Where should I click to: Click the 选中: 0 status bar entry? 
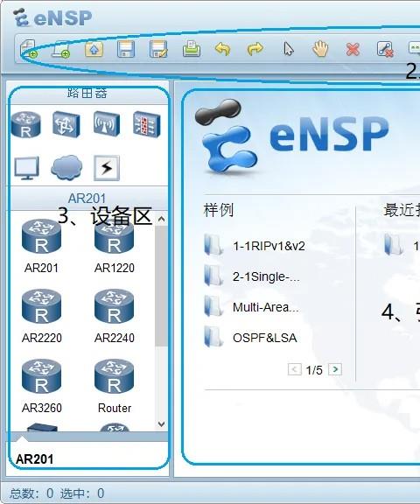pyautogui.click(x=82, y=493)
